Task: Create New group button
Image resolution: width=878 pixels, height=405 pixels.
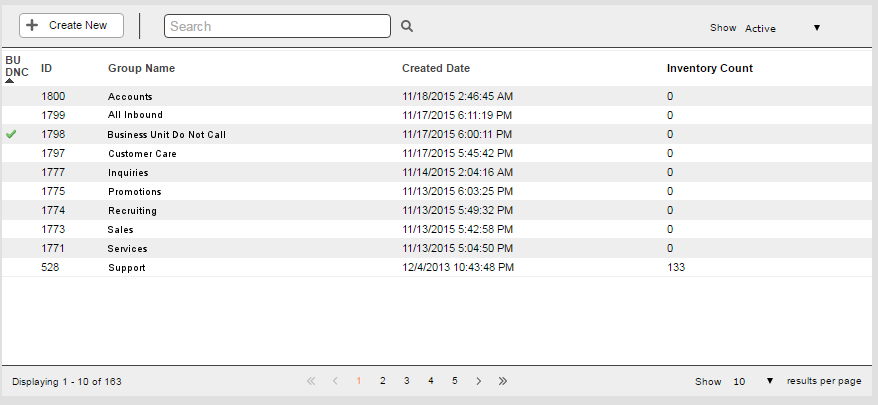Action: tap(71, 26)
